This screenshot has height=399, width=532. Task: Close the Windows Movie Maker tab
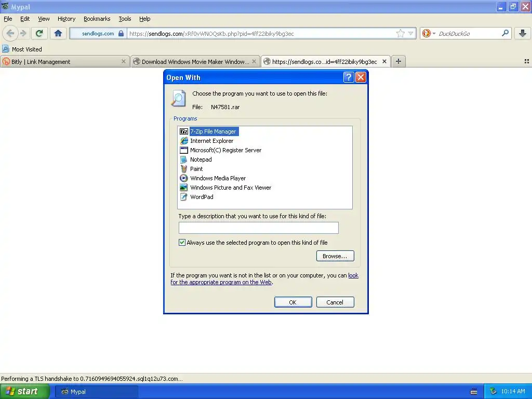(x=254, y=61)
